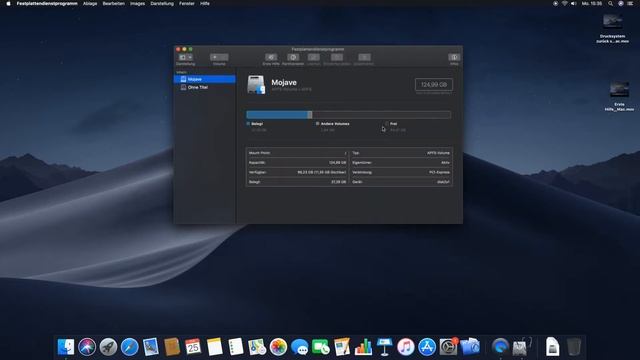Click the sound volume icon in menu bar

[x=573, y=3]
